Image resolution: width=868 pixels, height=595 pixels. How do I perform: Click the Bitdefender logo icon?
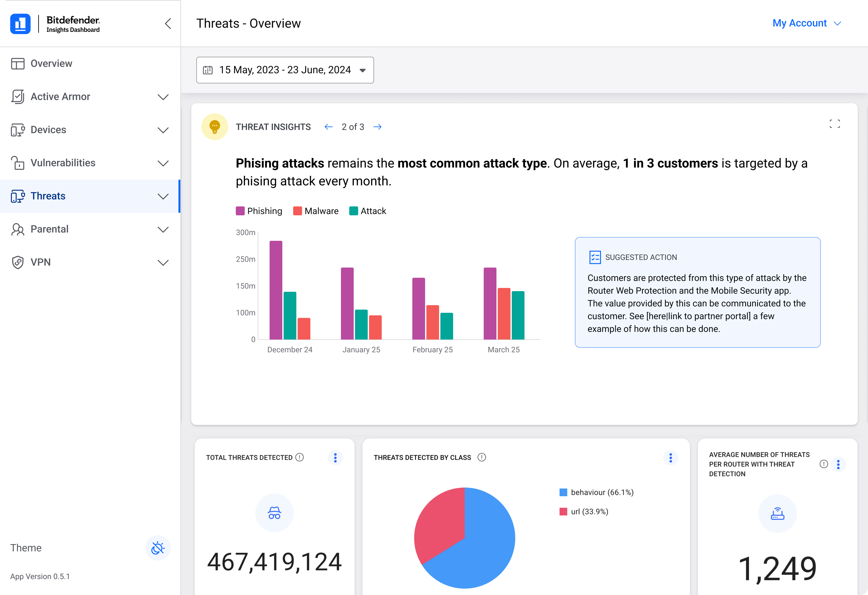(x=20, y=24)
